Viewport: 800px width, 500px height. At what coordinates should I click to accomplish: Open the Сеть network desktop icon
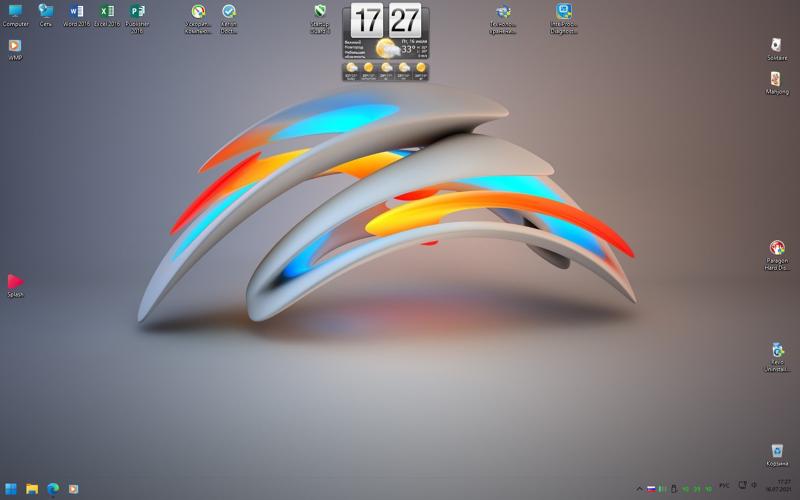(46, 15)
